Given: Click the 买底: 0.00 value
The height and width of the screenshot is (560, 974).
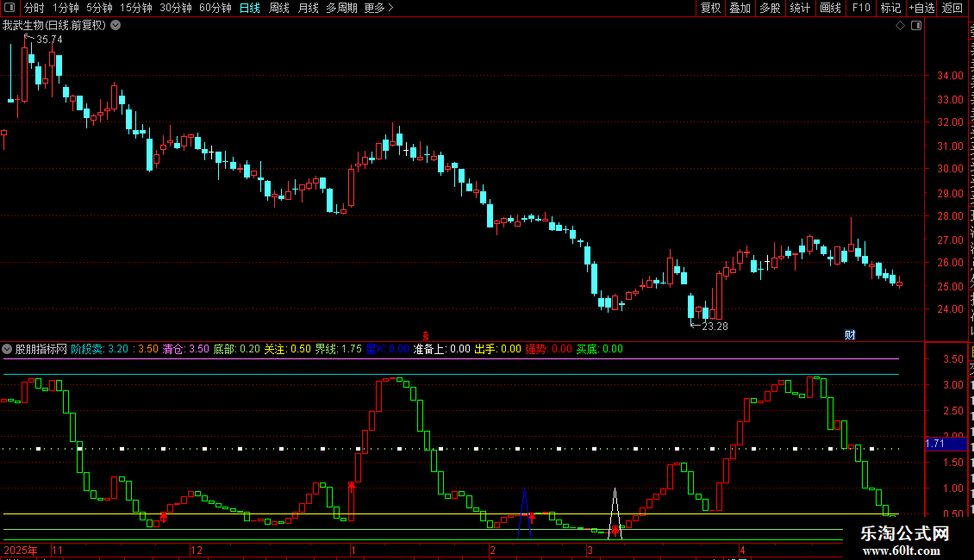Looking at the screenshot, I should [x=599, y=349].
